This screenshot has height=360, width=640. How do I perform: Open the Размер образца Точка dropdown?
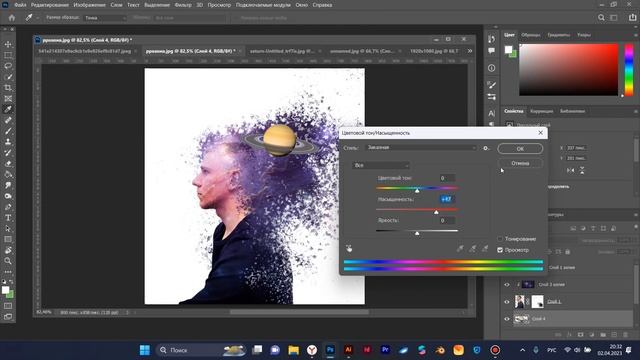[x=105, y=18]
